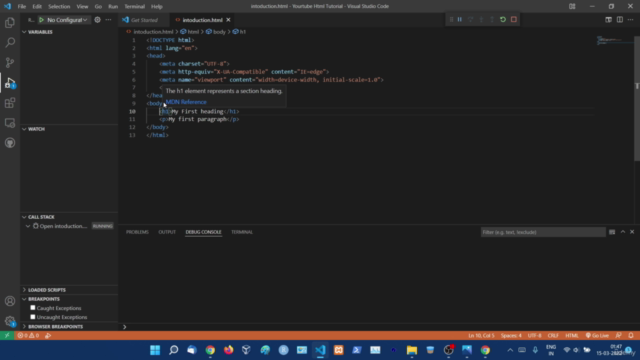Open launch.json with the gear icon
640x360 pixels.
click(x=97, y=20)
